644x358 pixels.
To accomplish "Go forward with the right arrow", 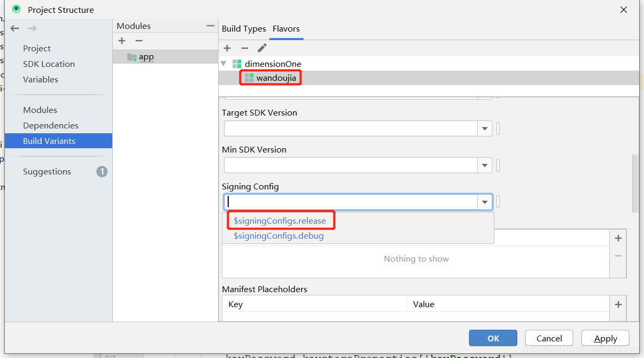I will tap(32, 28).
